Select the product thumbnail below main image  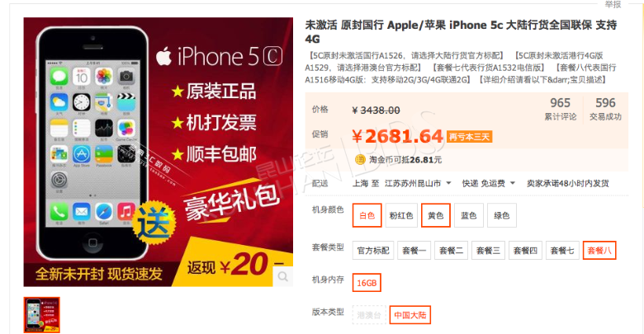42,315
